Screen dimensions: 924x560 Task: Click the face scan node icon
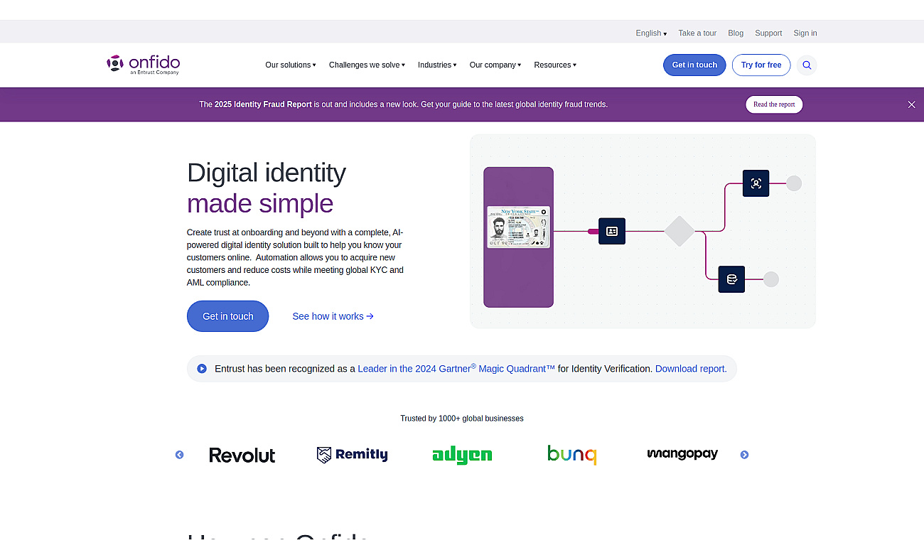pyautogui.click(x=756, y=183)
